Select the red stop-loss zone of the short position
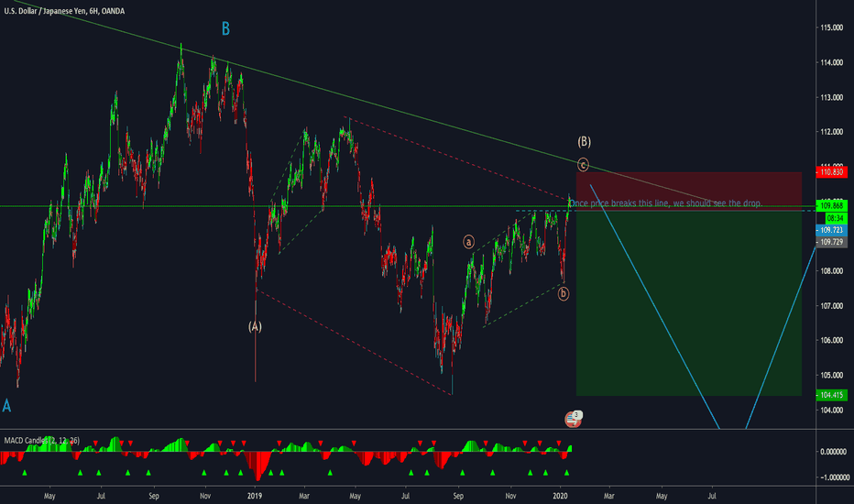The height and width of the screenshot is (504, 854). tap(687, 188)
